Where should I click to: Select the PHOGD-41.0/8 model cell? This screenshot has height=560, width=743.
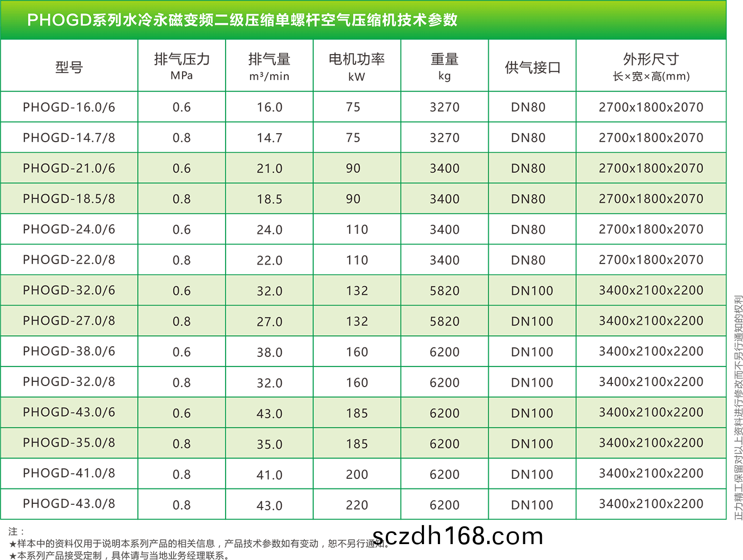[x=69, y=474]
